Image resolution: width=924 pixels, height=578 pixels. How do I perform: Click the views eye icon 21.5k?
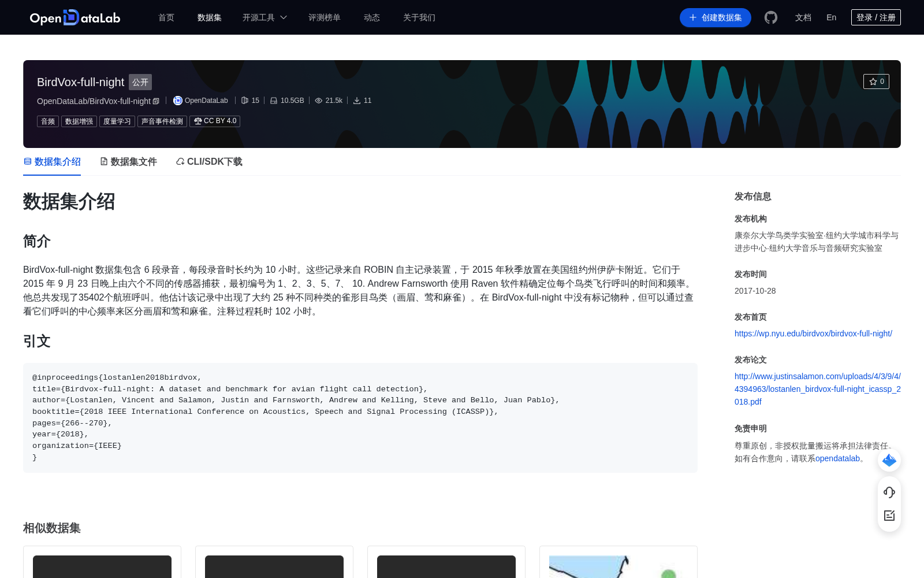pos(318,101)
